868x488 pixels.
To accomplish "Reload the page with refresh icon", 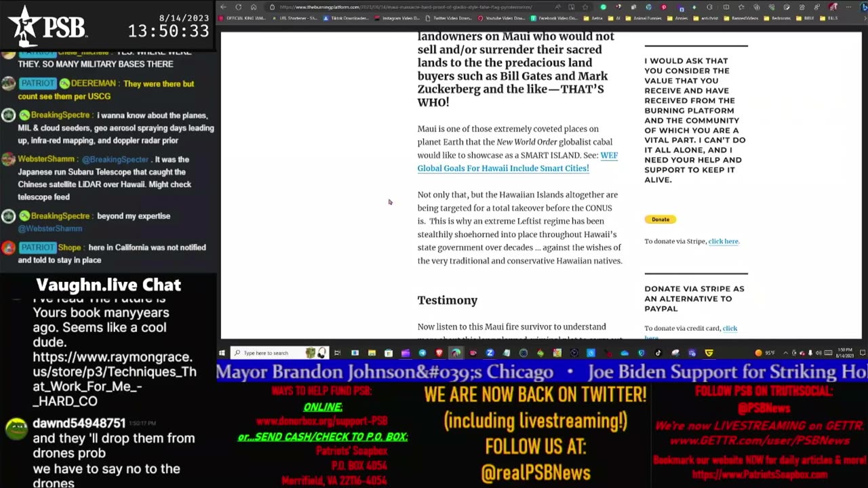I will (238, 7).
